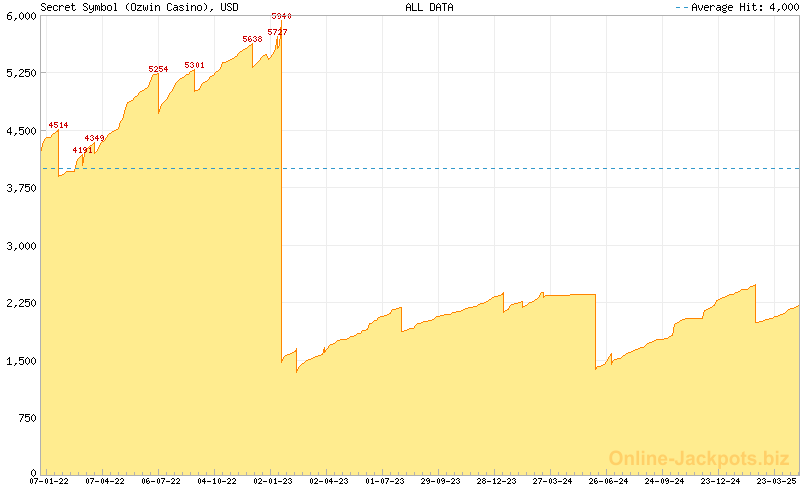Image resolution: width=800 pixels, height=490 pixels.
Task: Click the 4514 hit label
Action: click(x=58, y=125)
